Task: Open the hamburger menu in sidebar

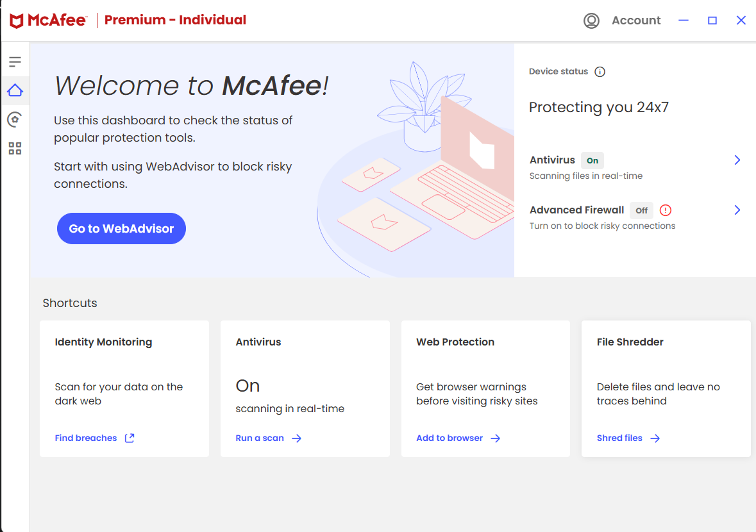Action: point(15,62)
